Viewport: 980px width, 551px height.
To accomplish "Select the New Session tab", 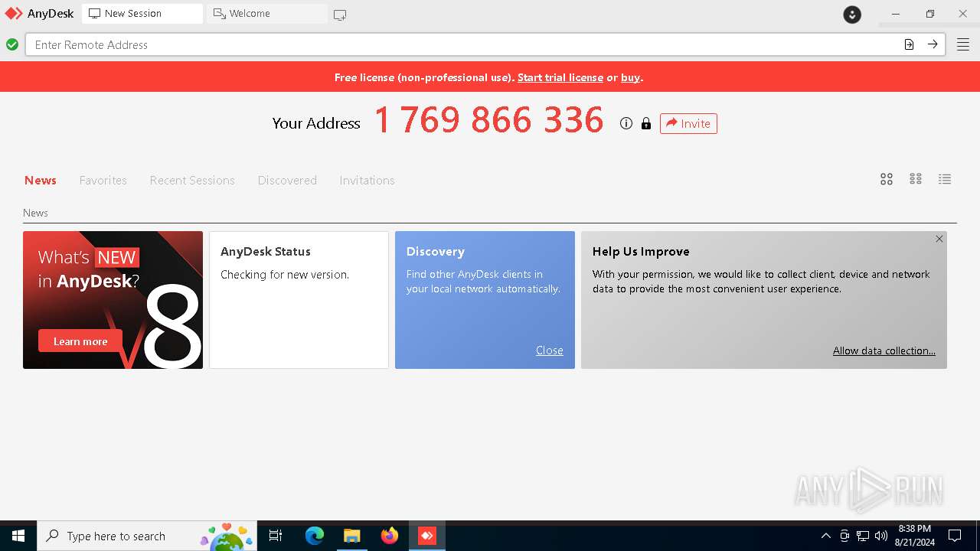I will [142, 14].
